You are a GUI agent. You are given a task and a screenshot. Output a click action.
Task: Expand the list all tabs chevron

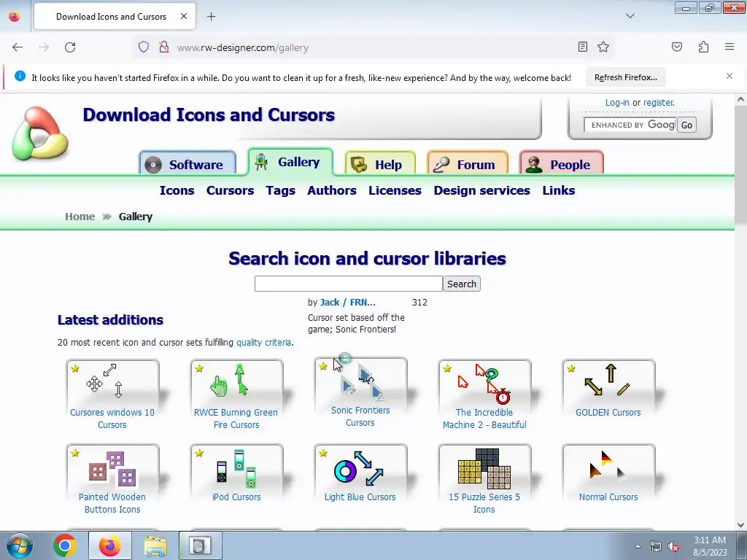tap(630, 16)
